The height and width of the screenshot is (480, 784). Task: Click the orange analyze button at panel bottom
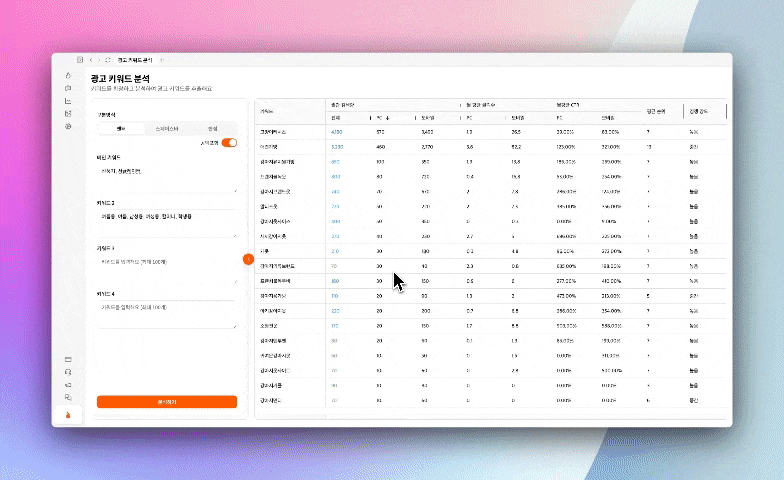click(x=167, y=402)
